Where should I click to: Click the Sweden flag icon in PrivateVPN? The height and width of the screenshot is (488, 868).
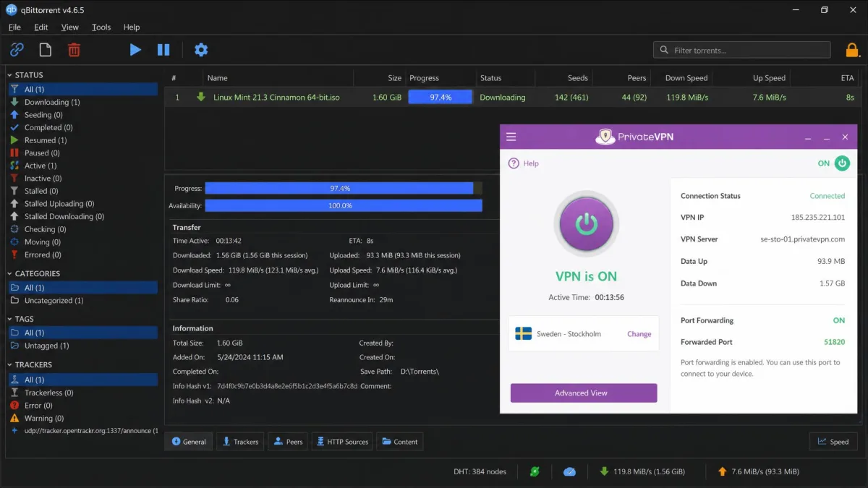tap(523, 333)
